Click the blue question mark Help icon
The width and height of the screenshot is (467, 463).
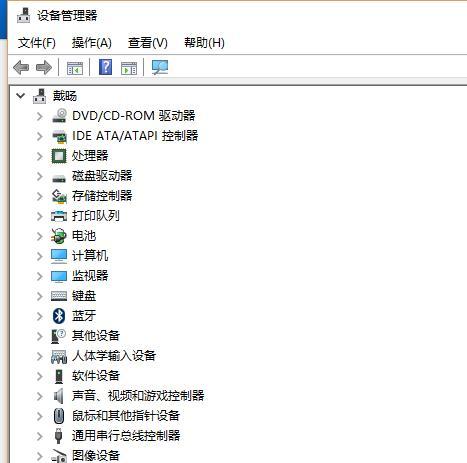point(105,67)
